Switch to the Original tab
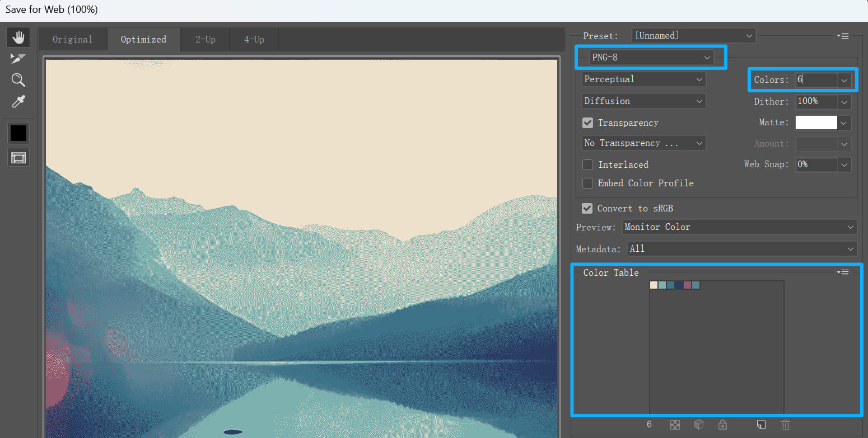The width and height of the screenshot is (868, 438). (72, 39)
